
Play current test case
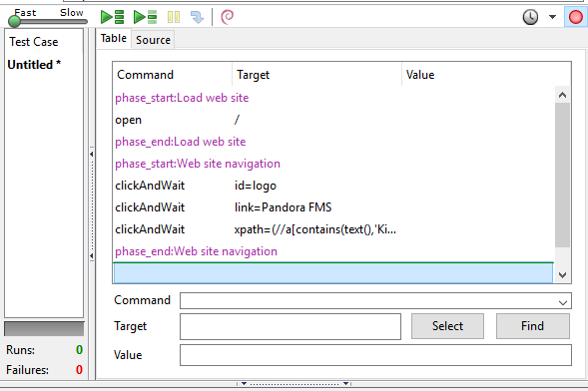point(145,17)
